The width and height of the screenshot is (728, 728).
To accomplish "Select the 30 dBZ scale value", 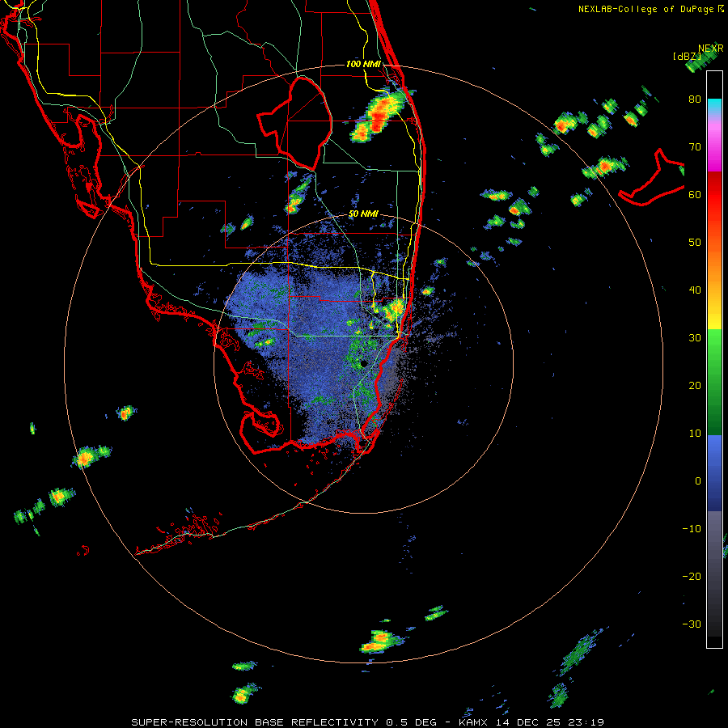I will click(695, 338).
